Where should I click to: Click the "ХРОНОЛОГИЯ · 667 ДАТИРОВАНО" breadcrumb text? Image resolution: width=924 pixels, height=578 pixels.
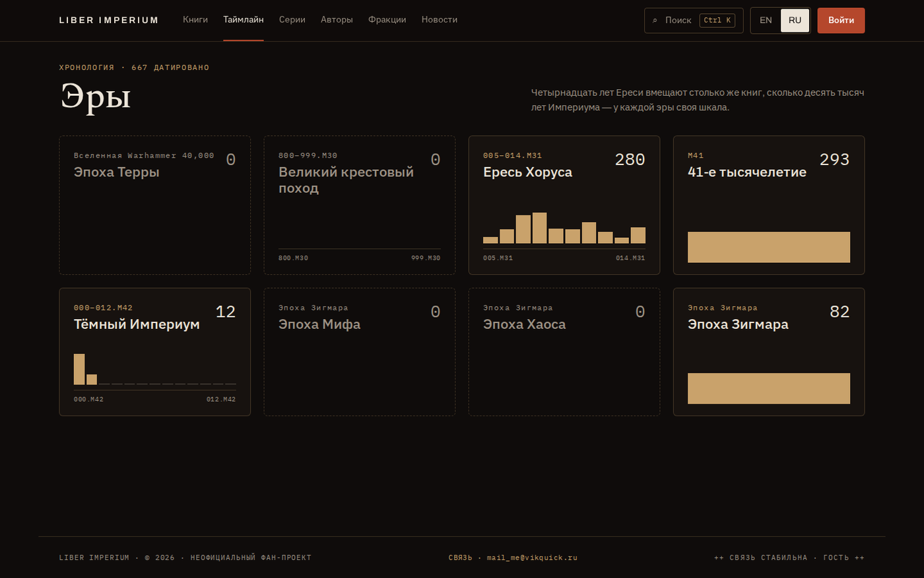[134, 67]
